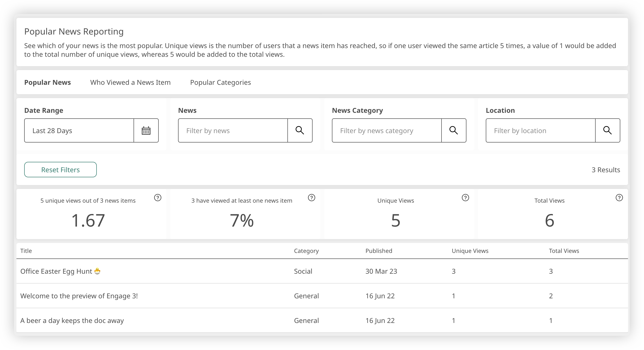This screenshot has height=350, width=644.
Task: Open the A beer a day news row
Action: pyautogui.click(x=72, y=321)
